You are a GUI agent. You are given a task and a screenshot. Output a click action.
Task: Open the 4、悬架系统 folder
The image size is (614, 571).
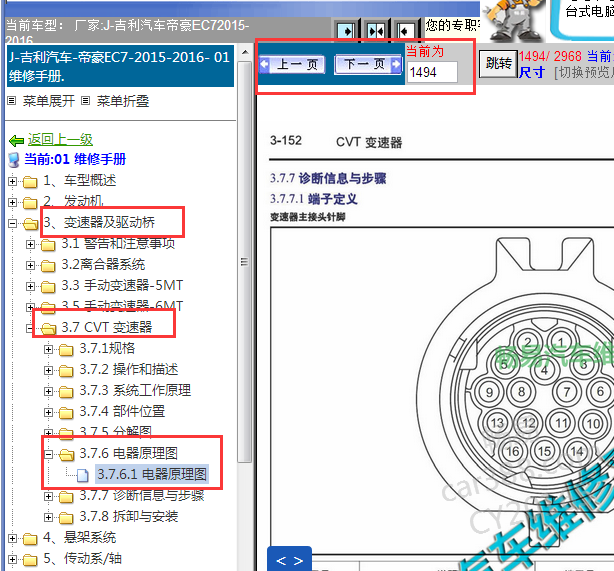79,537
